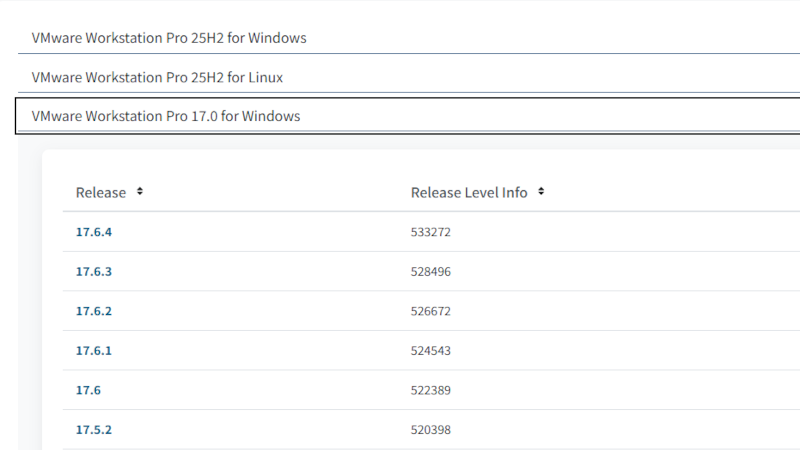Viewport: 800px width, 450px height.
Task: Sort table by the Release column icon
Action: [x=140, y=192]
